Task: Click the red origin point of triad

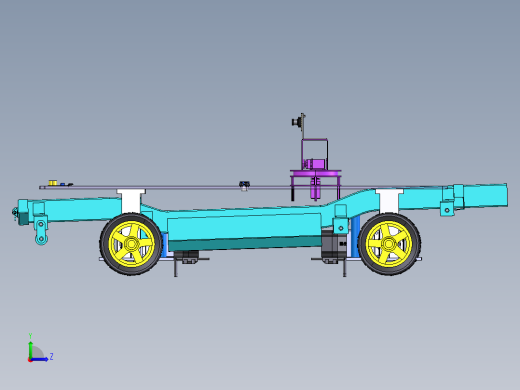Action: click(x=30, y=360)
